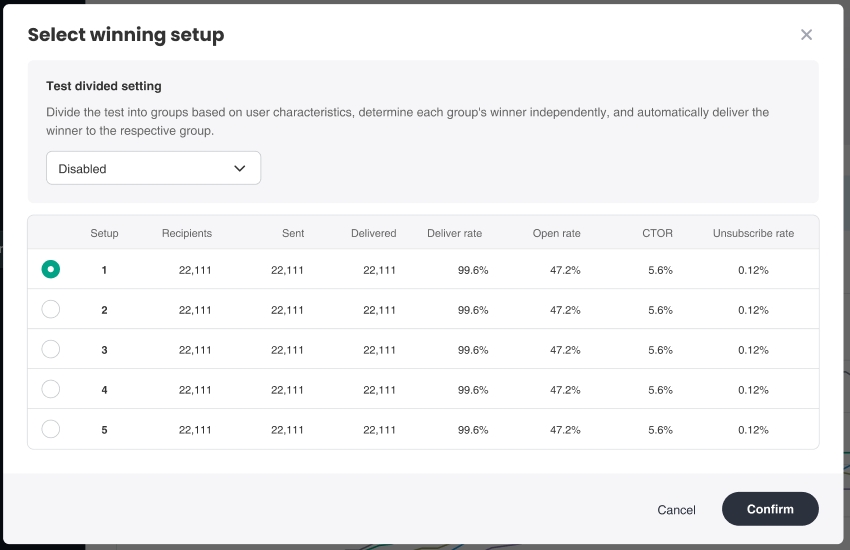Click the dropdown chevron arrow beside Disabled
Viewport: 850px width, 550px height.
point(240,168)
